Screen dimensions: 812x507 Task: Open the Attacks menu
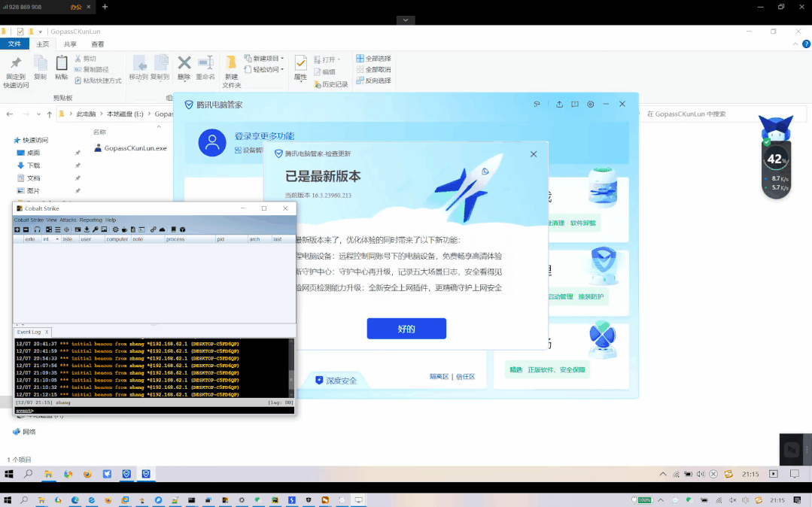pyautogui.click(x=68, y=220)
